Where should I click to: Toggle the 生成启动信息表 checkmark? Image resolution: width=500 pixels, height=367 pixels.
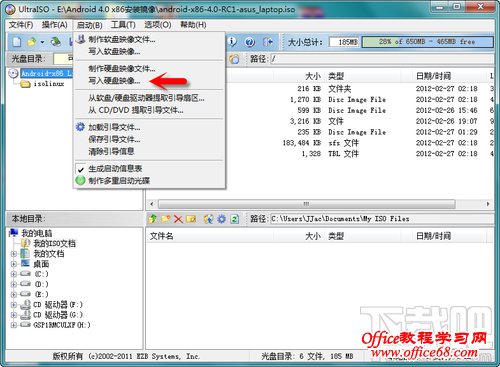tap(80, 169)
